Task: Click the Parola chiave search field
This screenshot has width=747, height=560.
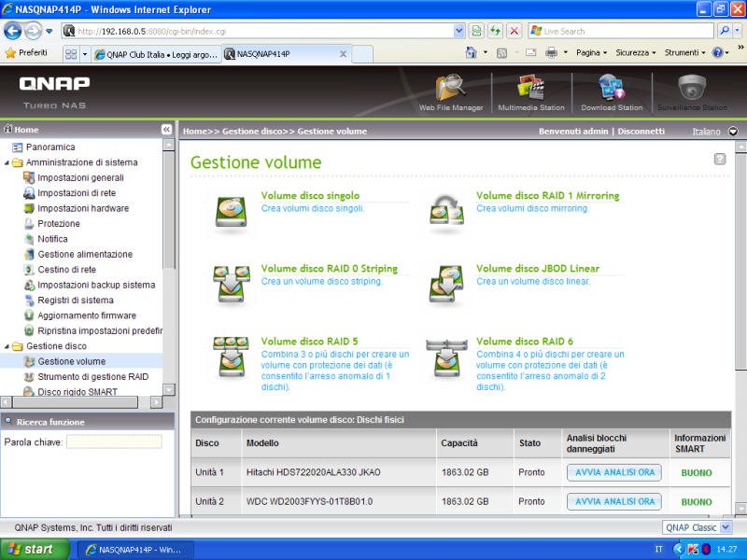Action: click(114, 441)
